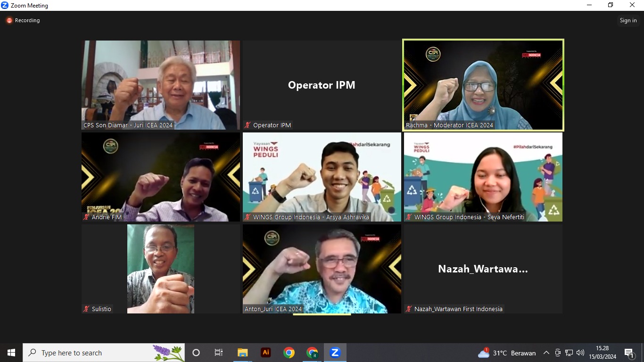644x362 pixels.
Task: Select Arsya Ashravika video tile
Action: tap(322, 177)
